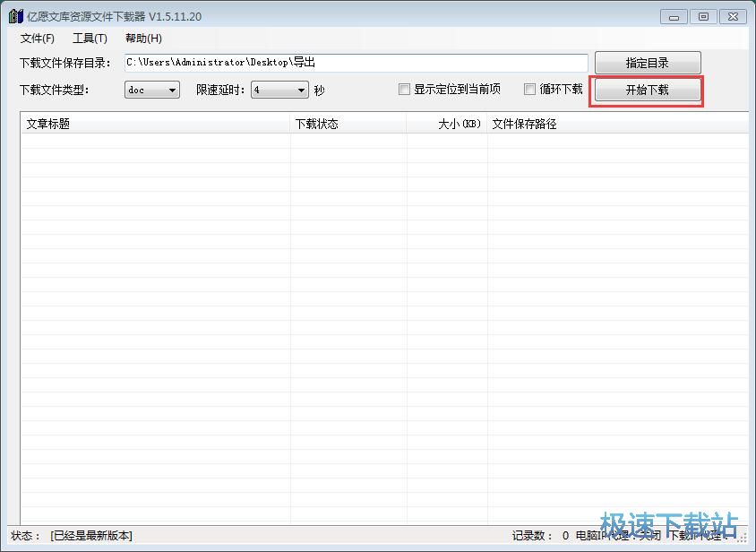Open the 工具(T) menu
The height and width of the screenshot is (552, 756).
tap(90, 39)
